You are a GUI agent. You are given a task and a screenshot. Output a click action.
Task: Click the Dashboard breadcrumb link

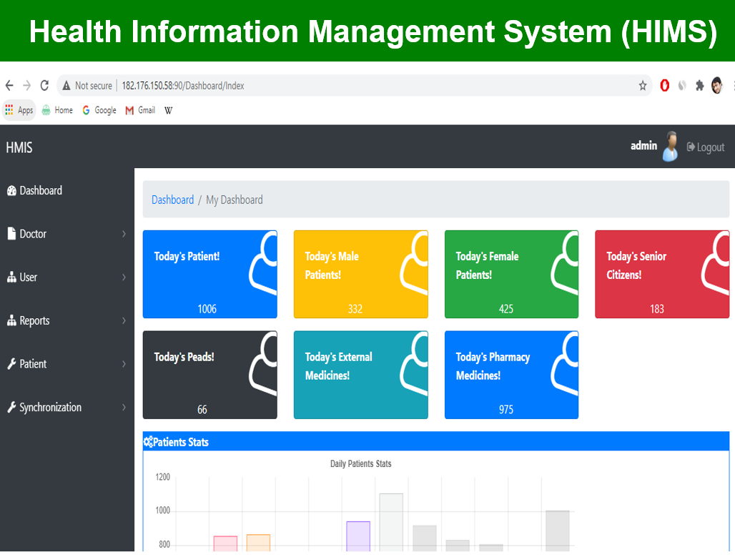click(x=172, y=200)
